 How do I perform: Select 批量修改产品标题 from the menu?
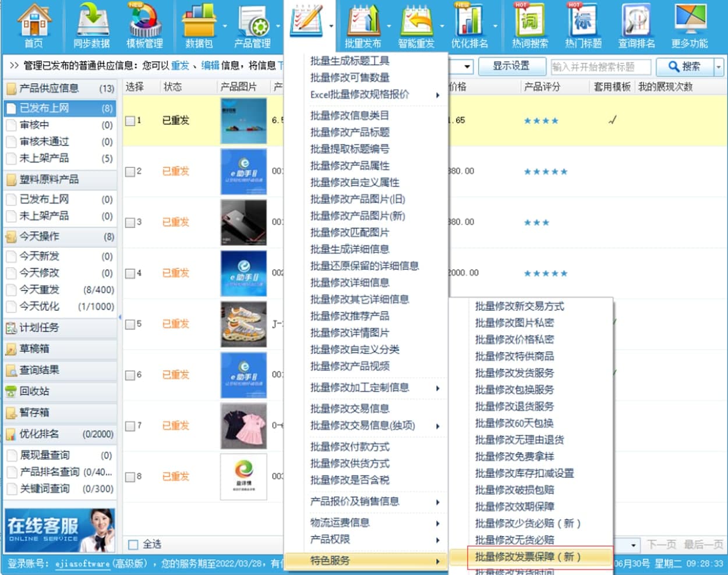[x=349, y=132]
